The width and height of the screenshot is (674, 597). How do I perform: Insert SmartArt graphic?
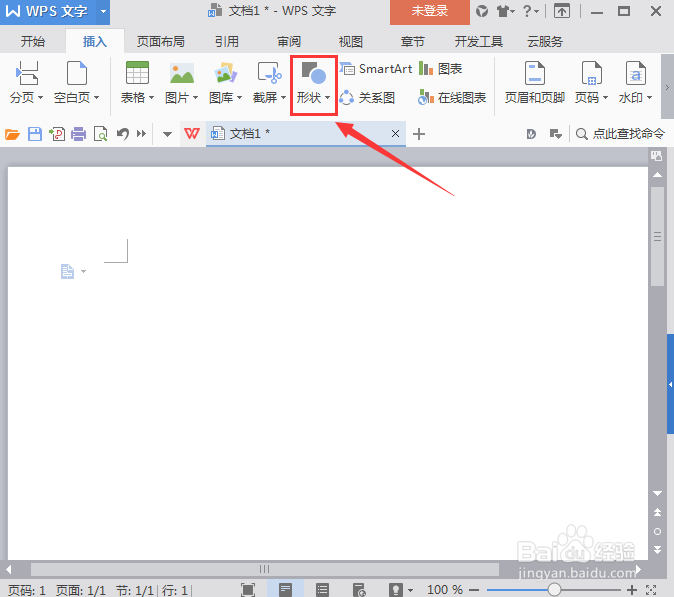[376, 69]
